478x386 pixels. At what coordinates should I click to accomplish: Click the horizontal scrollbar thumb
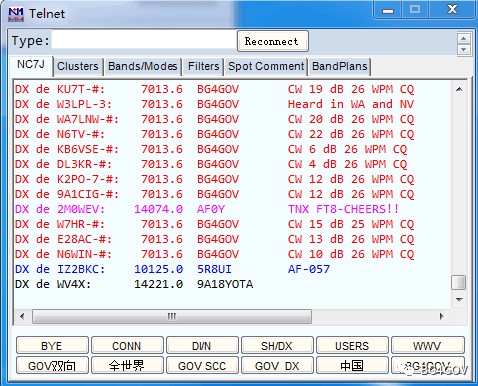point(172,316)
